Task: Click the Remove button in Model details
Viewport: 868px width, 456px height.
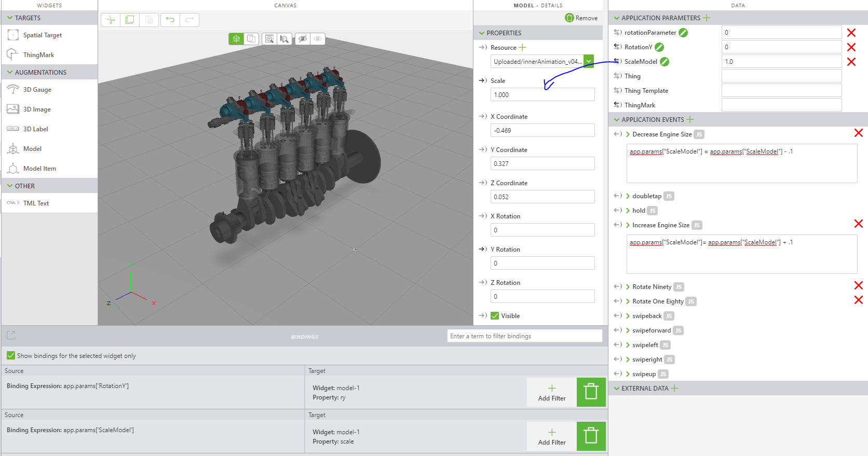Action: point(581,18)
